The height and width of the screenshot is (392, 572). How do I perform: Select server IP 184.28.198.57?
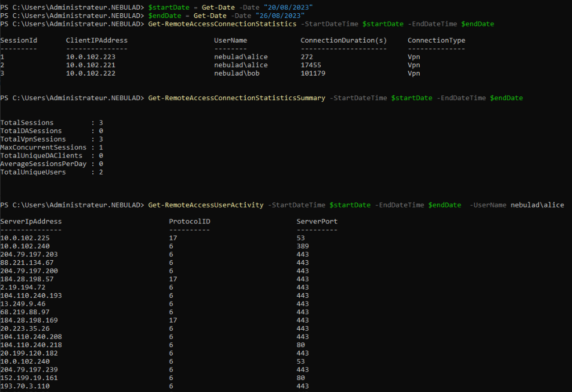coord(27,279)
